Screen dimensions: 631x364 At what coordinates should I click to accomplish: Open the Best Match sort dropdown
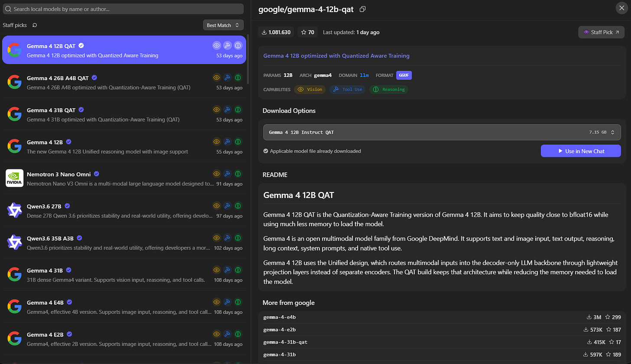pos(223,25)
